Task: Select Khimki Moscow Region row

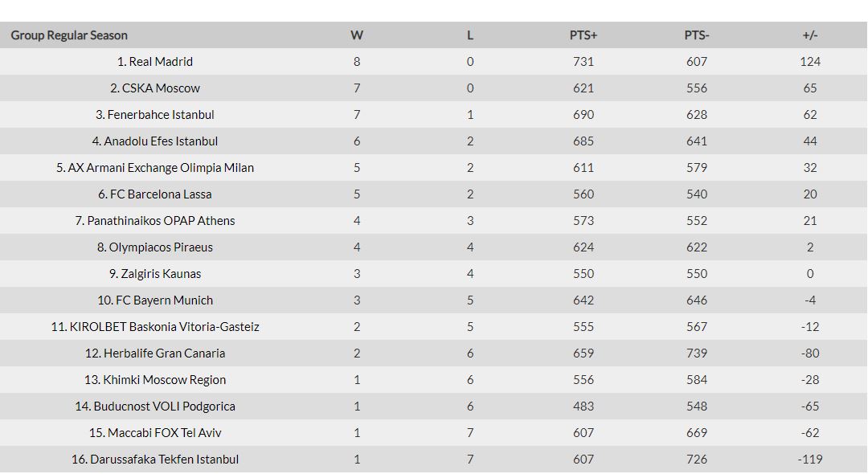Action: [x=161, y=380]
